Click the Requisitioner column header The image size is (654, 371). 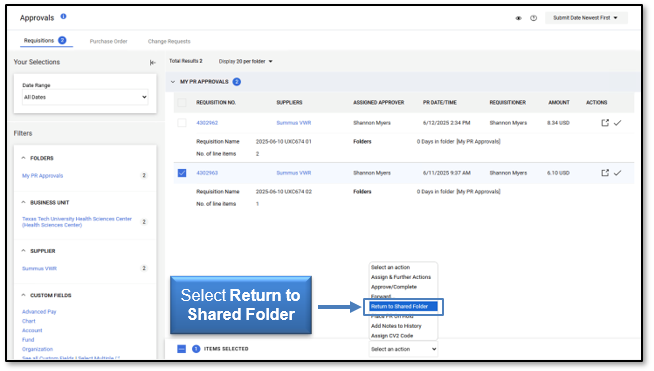508,103
